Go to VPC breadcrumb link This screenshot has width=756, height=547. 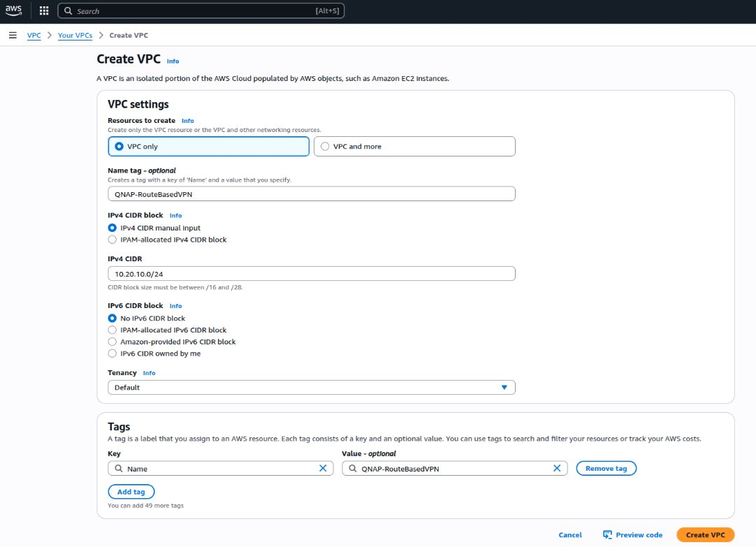34,35
